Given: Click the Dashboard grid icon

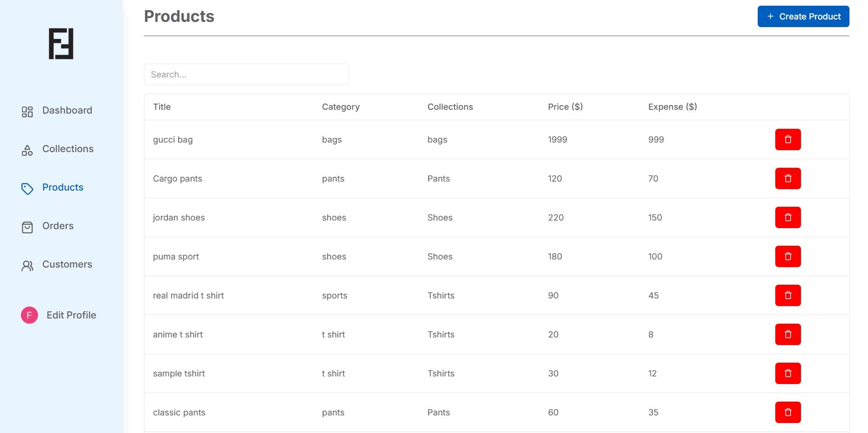Looking at the screenshot, I should pos(27,112).
